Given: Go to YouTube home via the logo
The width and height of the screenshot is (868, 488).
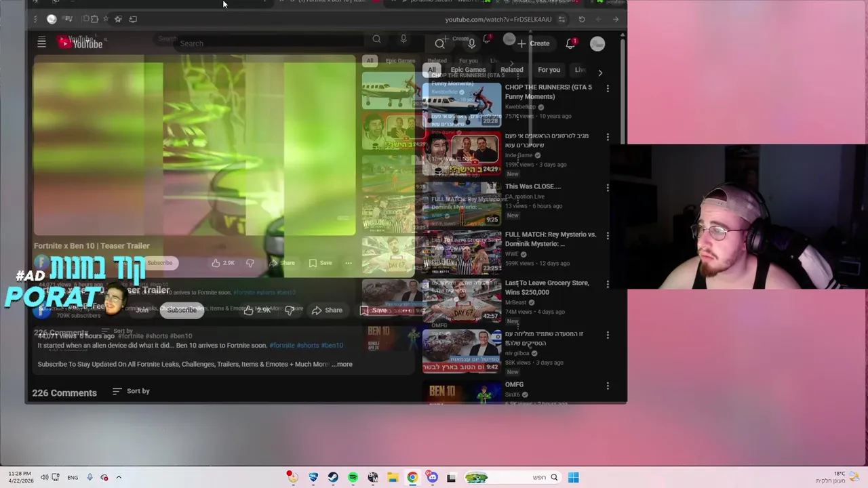Looking at the screenshot, I should point(80,43).
